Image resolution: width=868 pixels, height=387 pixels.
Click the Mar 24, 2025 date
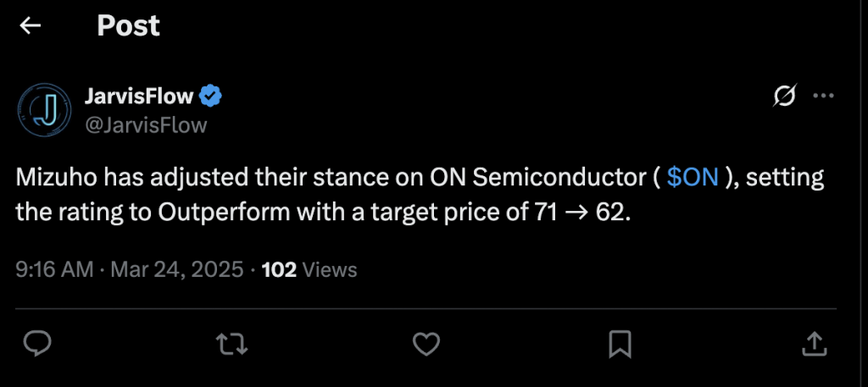tap(177, 270)
